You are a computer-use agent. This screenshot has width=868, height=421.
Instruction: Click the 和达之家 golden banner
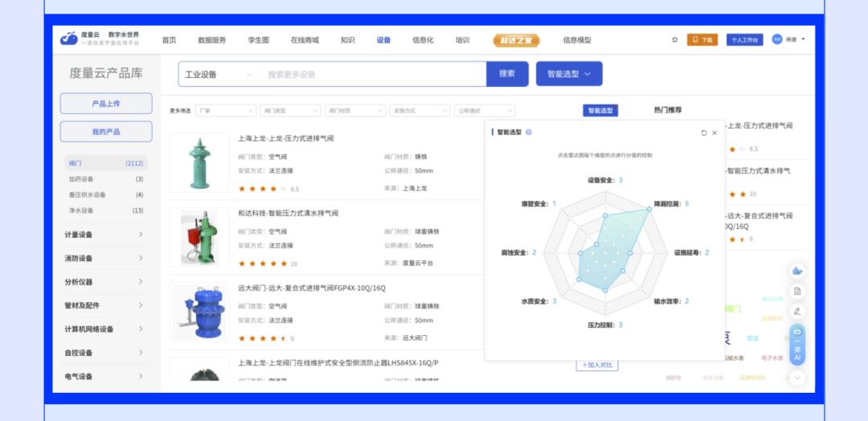pyautogui.click(x=517, y=40)
